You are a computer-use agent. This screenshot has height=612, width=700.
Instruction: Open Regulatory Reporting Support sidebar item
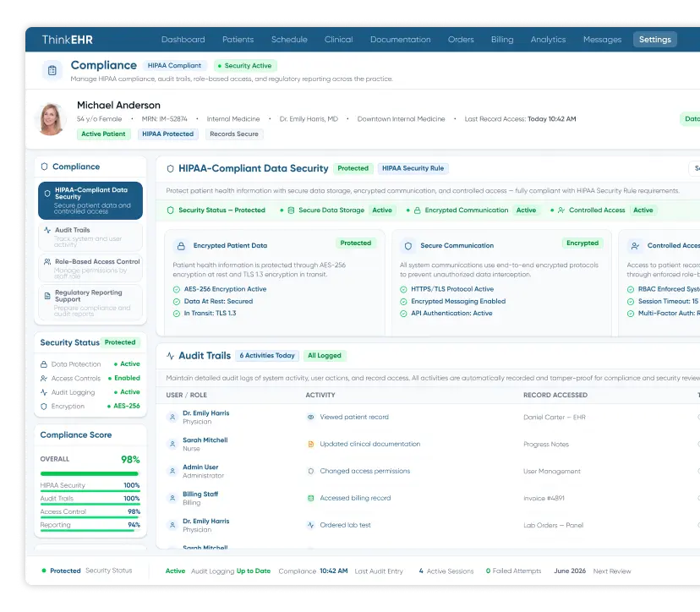90,303
